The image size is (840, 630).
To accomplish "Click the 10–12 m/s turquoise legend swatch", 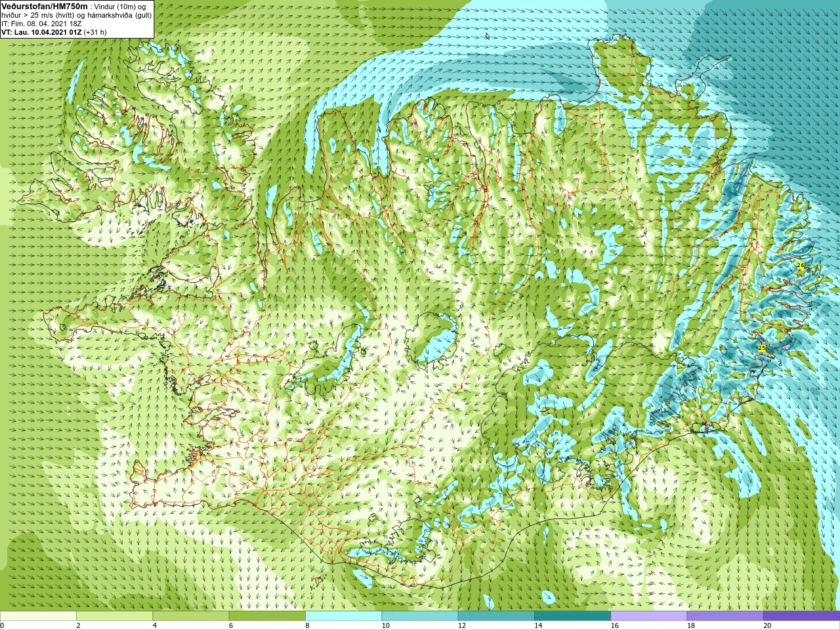I will click(420, 616).
